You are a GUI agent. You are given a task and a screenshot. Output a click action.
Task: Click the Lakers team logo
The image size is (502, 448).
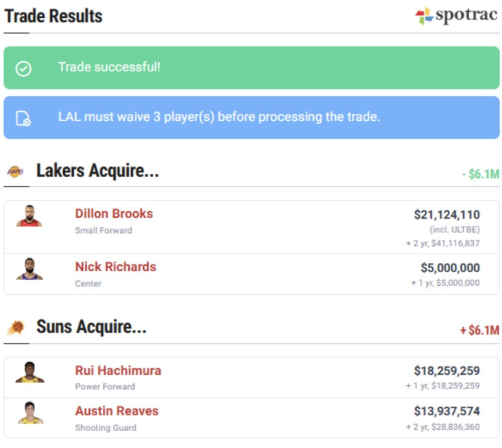tap(15, 171)
